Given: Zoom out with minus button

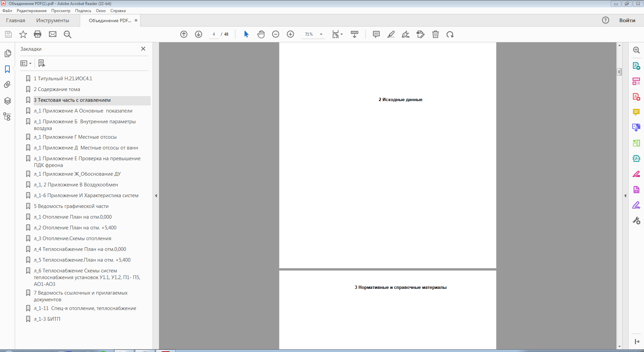Looking at the screenshot, I should tap(276, 34).
